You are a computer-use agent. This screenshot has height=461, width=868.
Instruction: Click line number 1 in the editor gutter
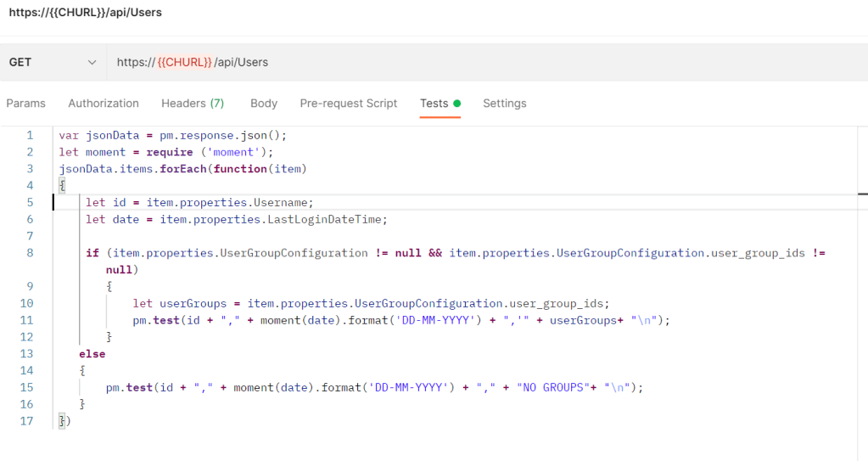pos(30,135)
